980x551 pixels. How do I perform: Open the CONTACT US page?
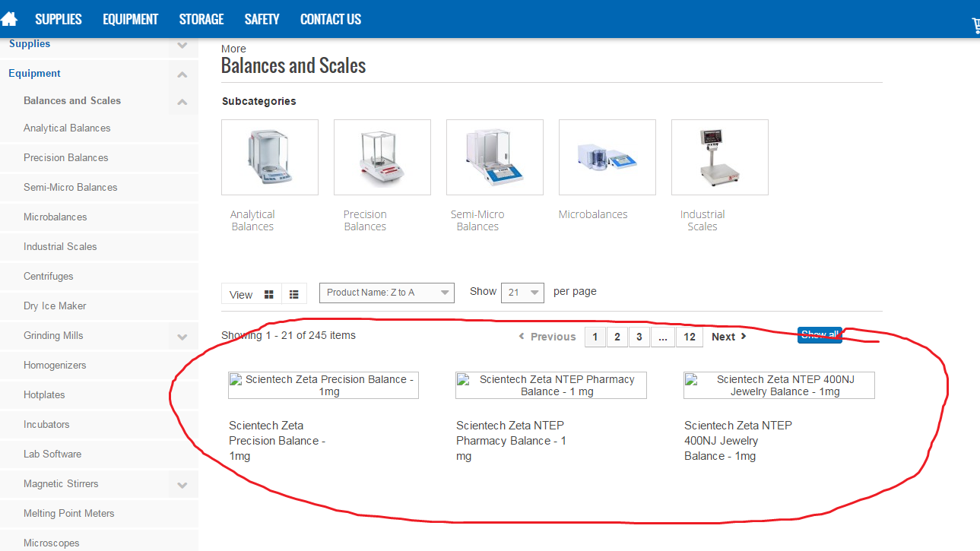(331, 19)
